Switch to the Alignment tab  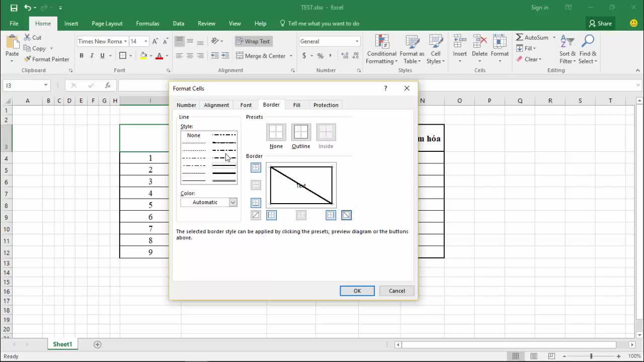(216, 105)
